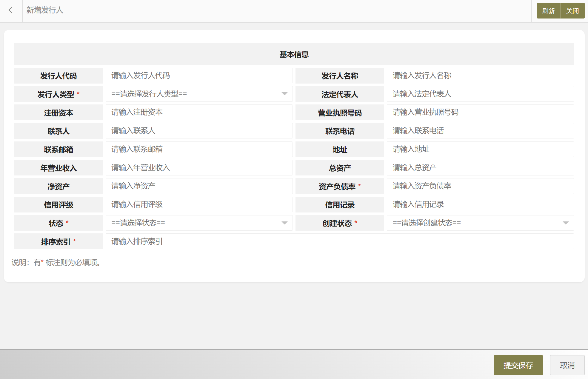
Task: Click the 刷新 refresh button
Action: tap(548, 11)
